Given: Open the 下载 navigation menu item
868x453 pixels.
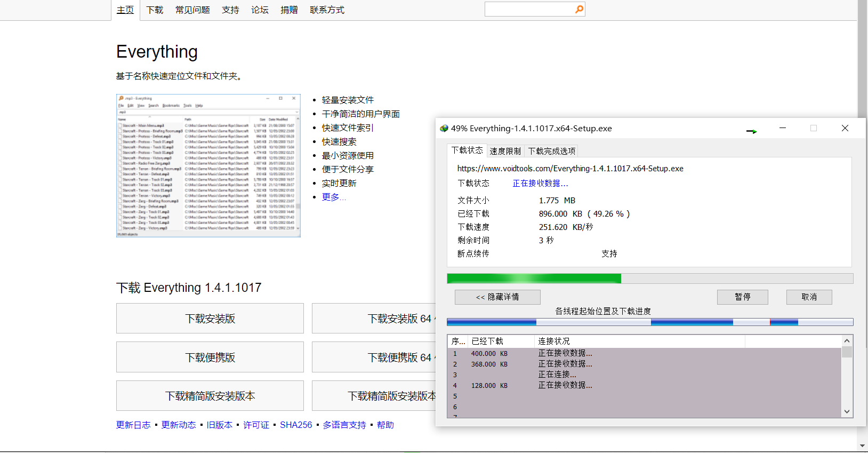Looking at the screenshot, I should [155, 10].
